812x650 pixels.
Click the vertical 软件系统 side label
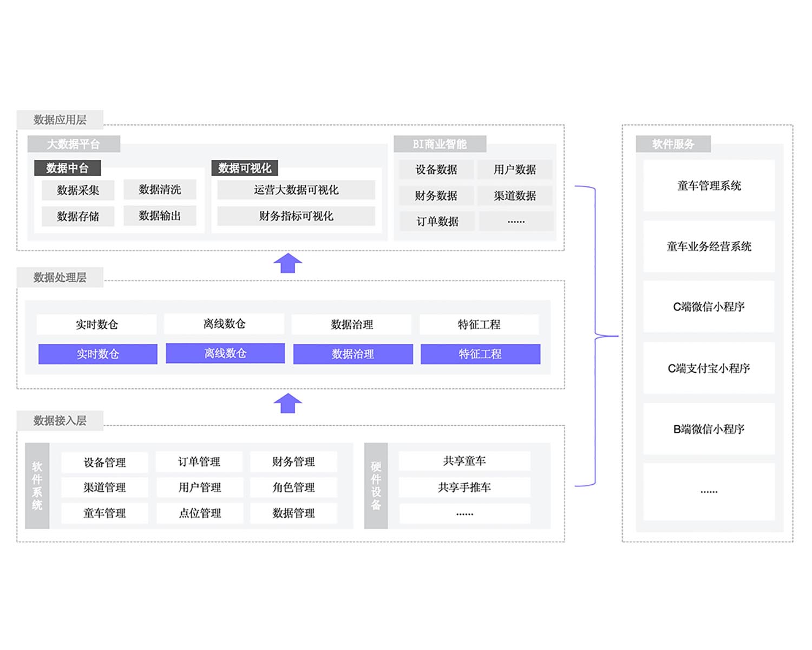coord(37,486)
